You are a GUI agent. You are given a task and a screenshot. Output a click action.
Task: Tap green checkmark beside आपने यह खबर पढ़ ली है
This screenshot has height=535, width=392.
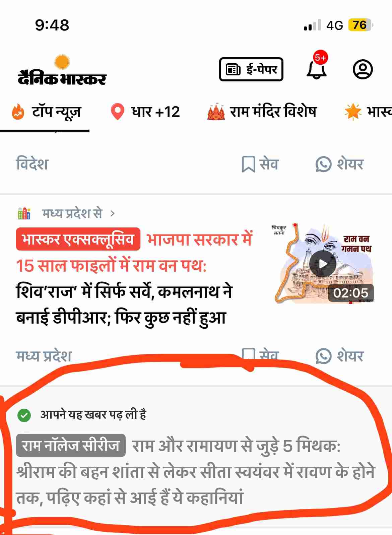24,415
